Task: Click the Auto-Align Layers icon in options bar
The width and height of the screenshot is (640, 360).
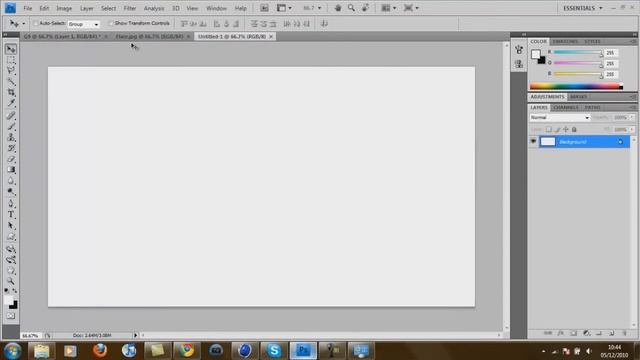Action: click(x=324, y=24)
